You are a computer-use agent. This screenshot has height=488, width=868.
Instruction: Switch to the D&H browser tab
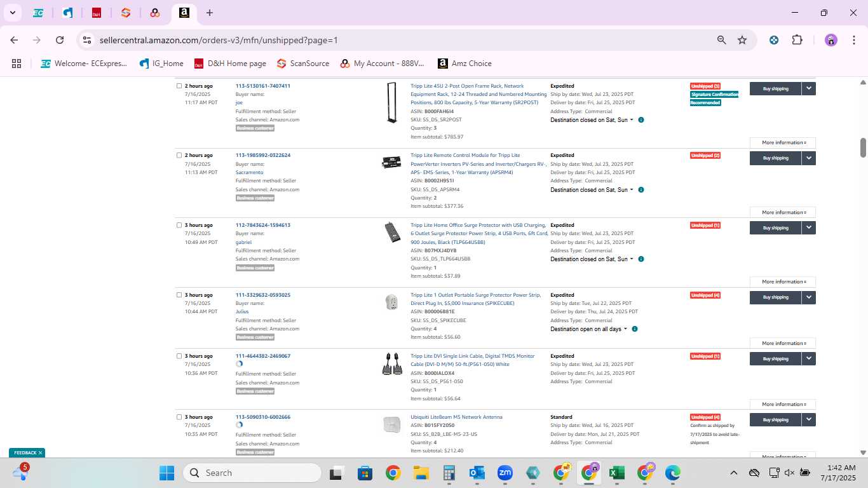click(97, 13)
